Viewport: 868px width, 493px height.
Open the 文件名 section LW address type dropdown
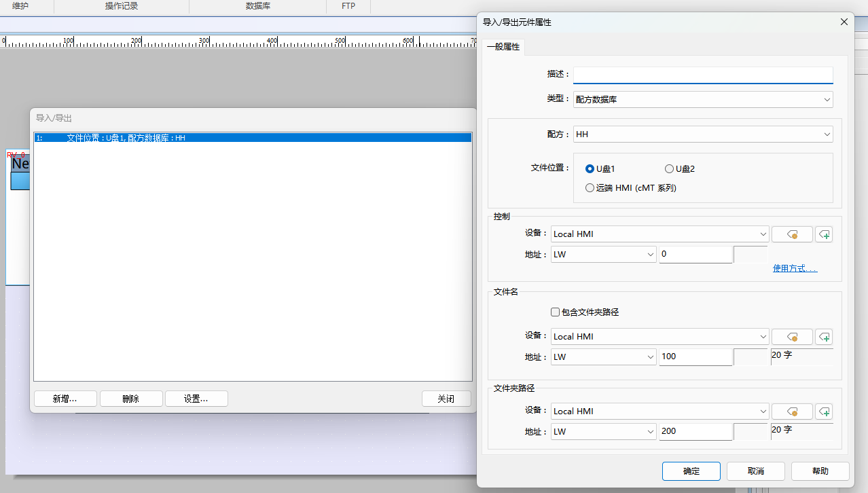point(603,357)
